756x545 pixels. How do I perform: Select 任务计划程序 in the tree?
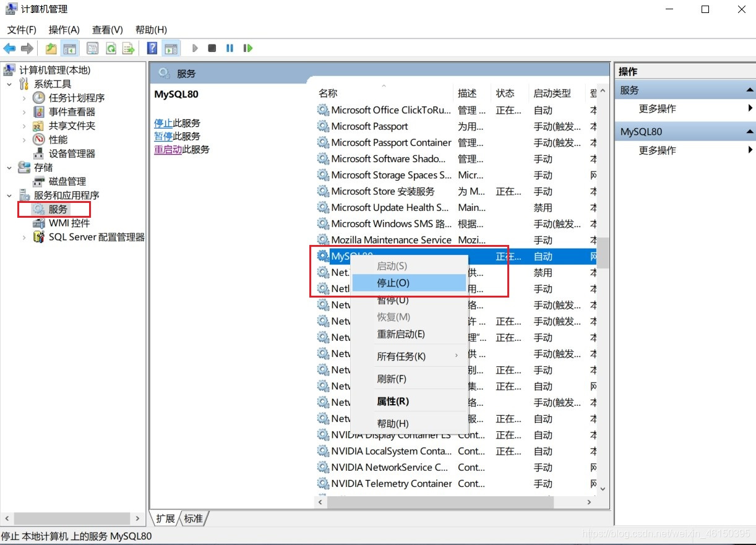pyautogui.click(x=77, y=98)
